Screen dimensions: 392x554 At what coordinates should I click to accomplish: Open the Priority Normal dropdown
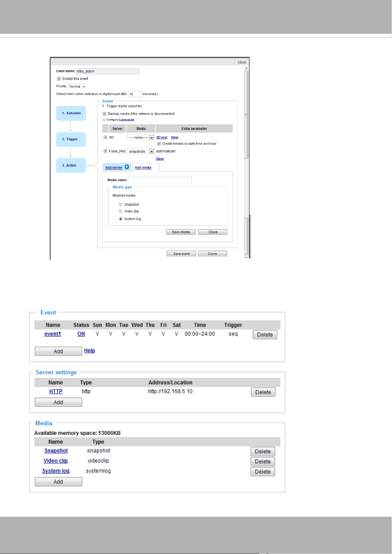77,86
